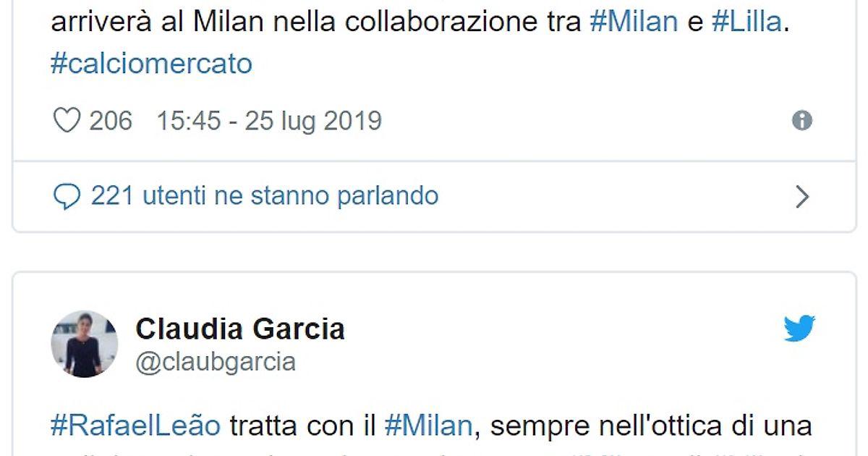Click the text "tratta con il" in Claudia's tweet
The height and width of the screenshot is (456, 868).
[303, 426]
